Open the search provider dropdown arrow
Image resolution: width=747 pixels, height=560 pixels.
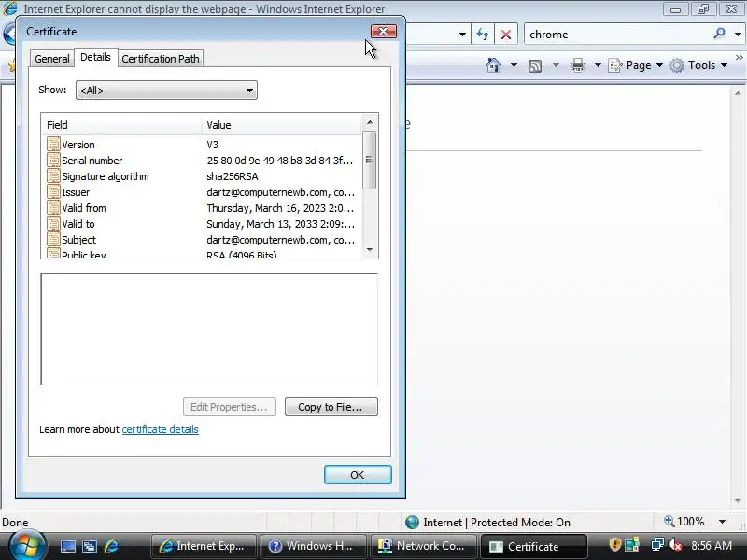738,35
